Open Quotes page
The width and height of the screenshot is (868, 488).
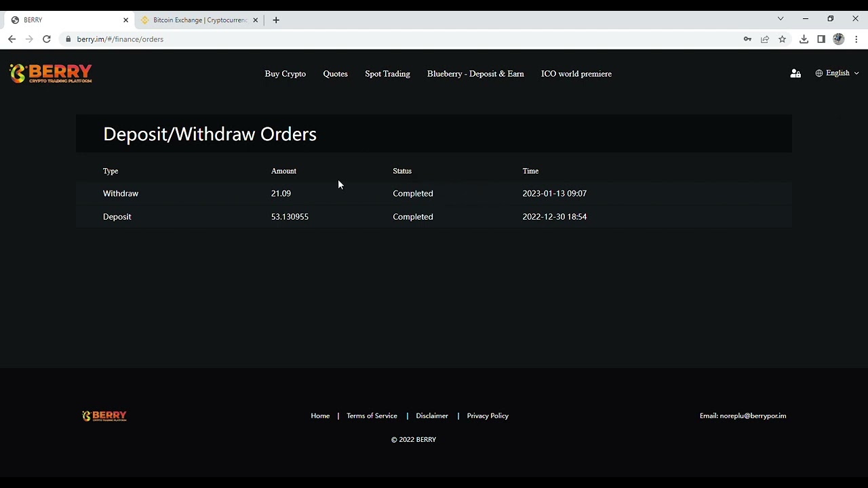coord(336,74)
